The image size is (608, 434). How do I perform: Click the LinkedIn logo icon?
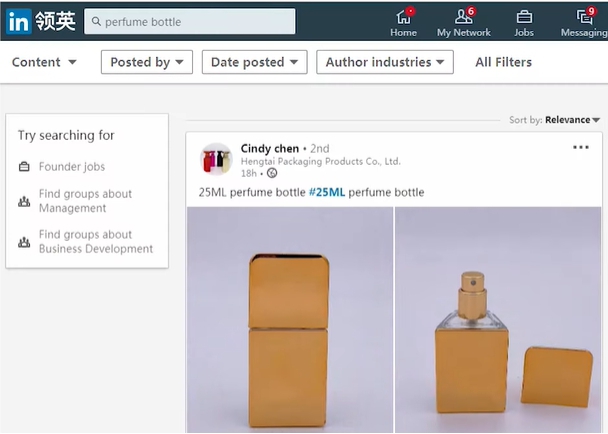tap(18, 21)
